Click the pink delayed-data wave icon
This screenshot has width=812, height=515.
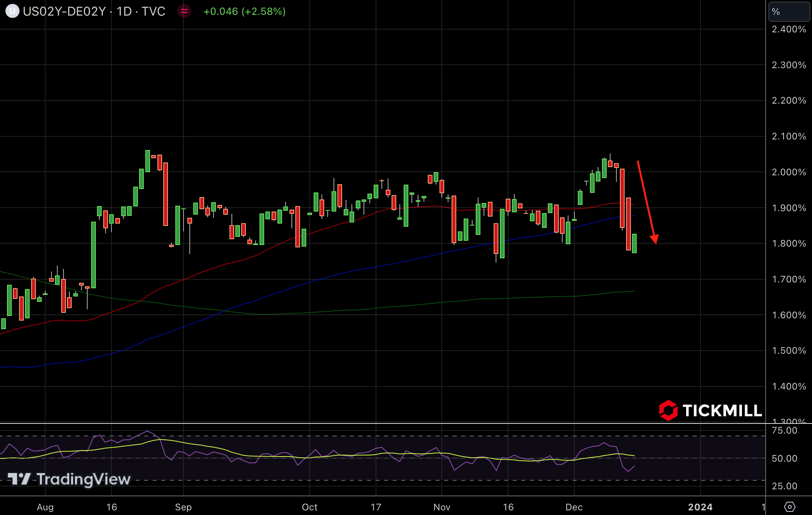click(x=184, y=11)
